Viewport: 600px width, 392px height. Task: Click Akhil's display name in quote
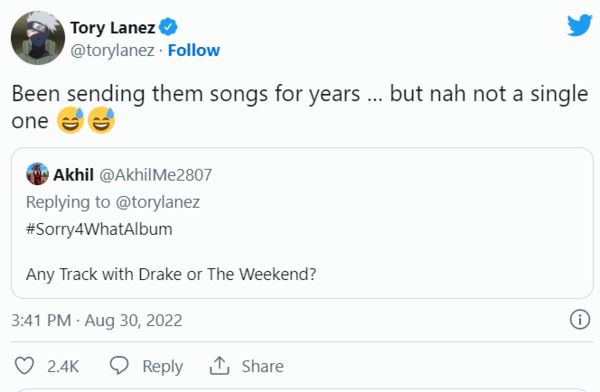click(x=73, y=175)
